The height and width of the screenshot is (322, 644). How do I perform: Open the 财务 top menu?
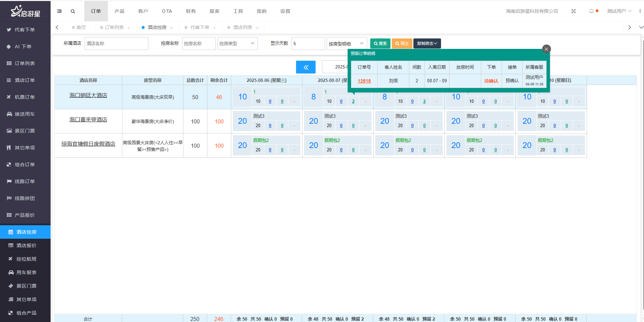point(191,11)
